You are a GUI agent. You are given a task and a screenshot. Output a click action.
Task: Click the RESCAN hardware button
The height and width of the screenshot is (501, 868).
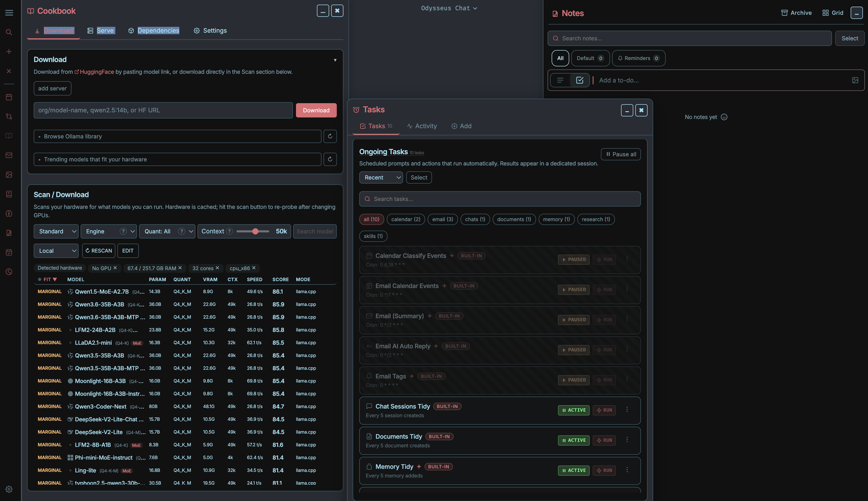coord(98,251)
